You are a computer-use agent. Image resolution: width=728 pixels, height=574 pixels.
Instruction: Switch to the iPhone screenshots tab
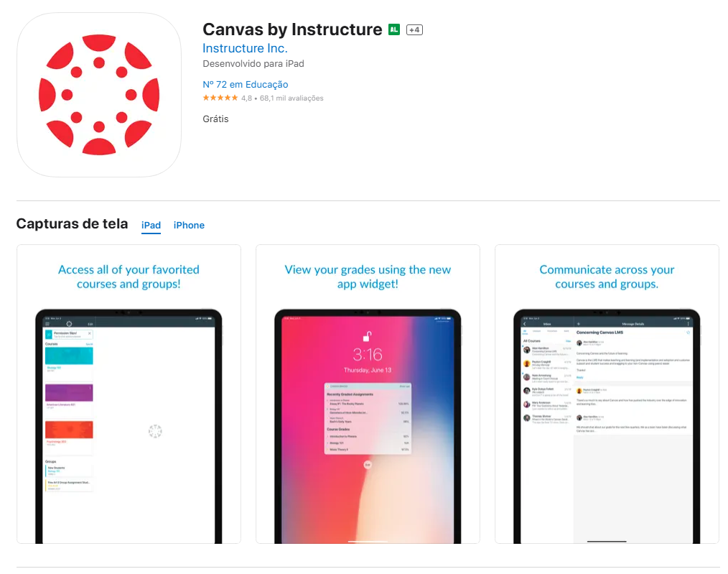point(189,226)
